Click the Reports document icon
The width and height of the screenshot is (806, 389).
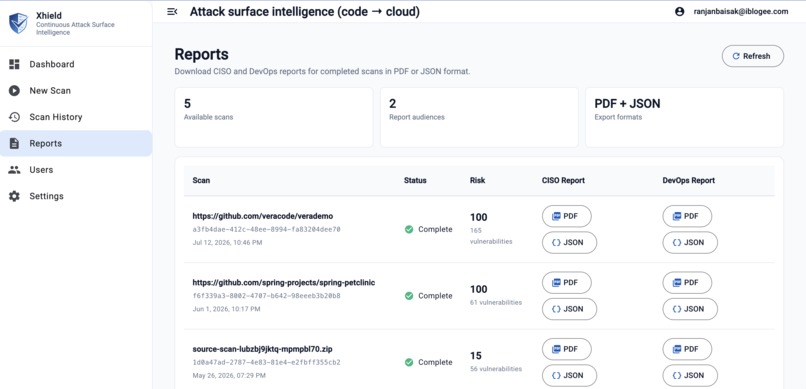click(14, 143)
